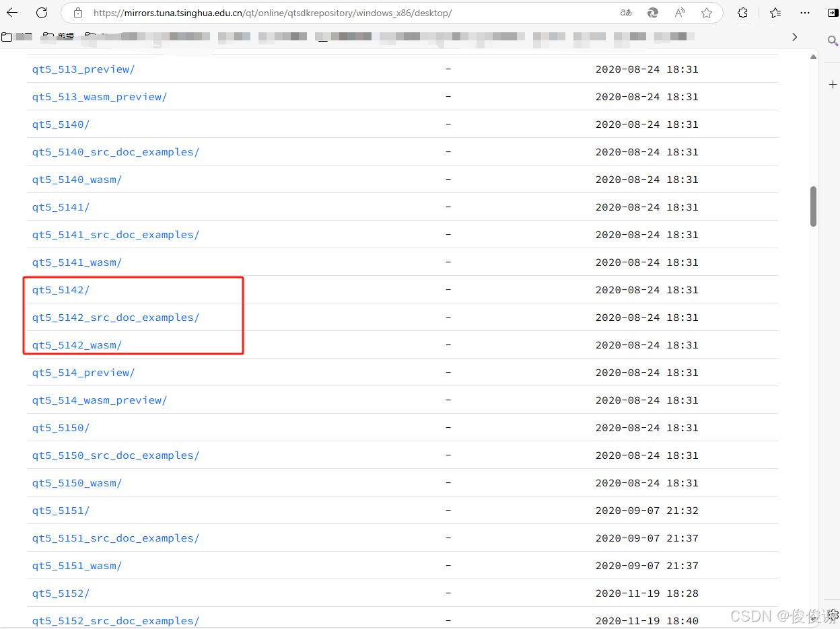Open the Extensions menu
The width and height of the screenshot is (840, 629).
click(x=742, y=12)
